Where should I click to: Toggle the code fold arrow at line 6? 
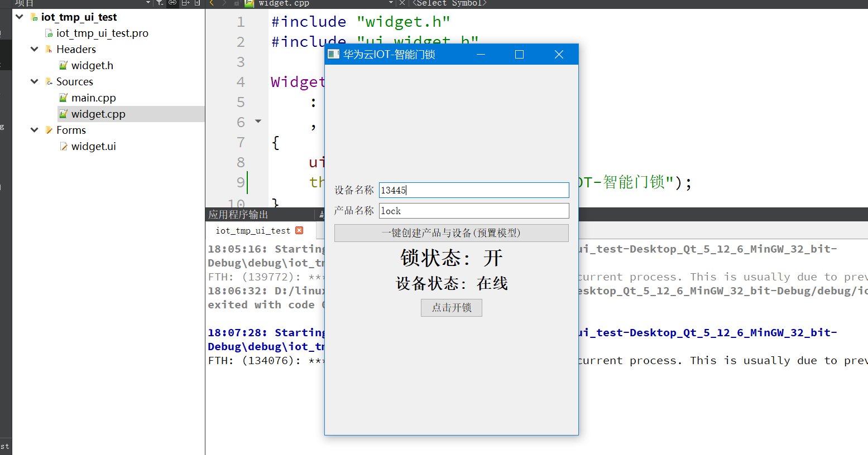(258, 121)
